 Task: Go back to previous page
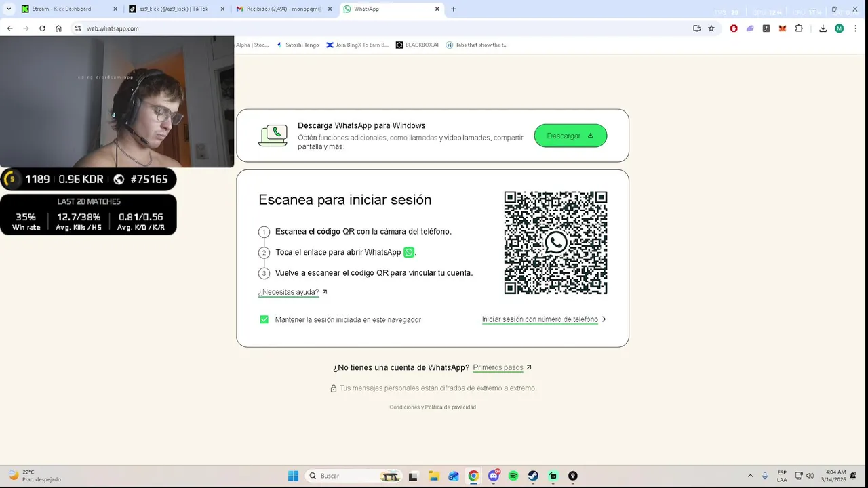coord(9,28)
